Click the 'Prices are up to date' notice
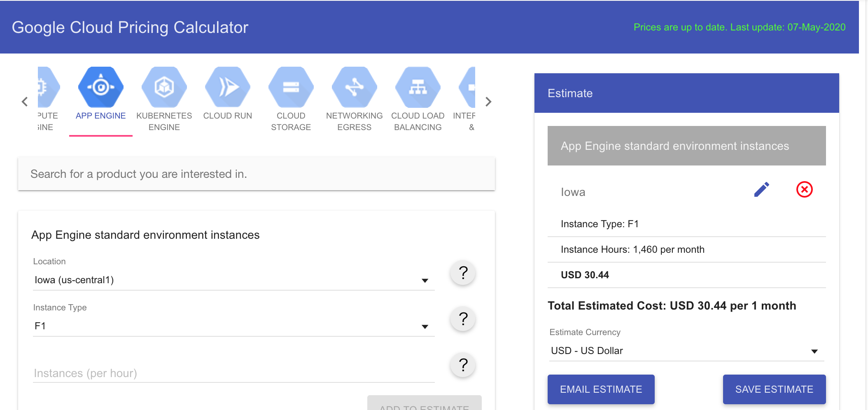868x410 pixels. pos(740,27)
